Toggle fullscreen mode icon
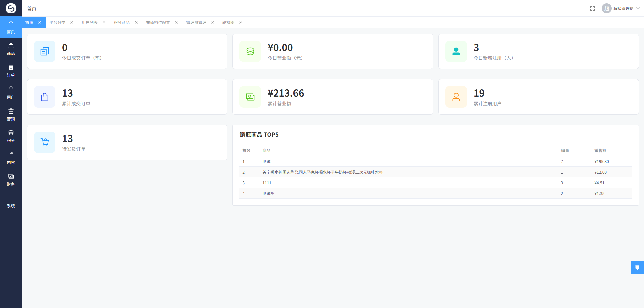Image resolution: width=644 pixels, height=308 pixels. [x=592, y=8]
